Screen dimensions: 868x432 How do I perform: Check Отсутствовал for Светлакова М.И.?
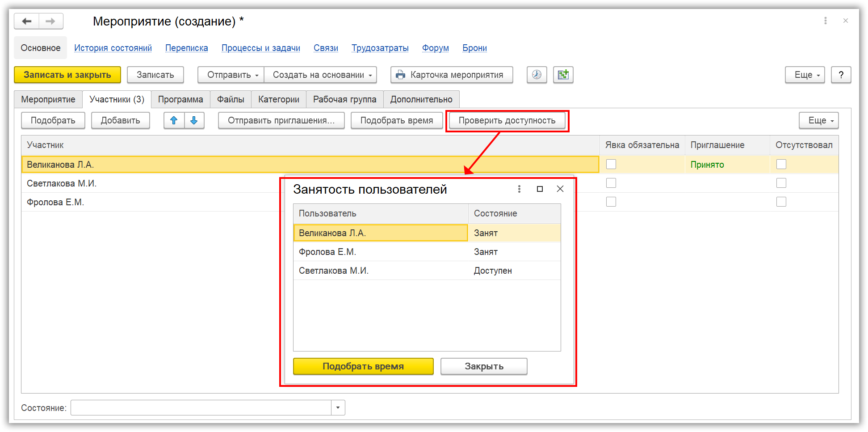(781, 183)
